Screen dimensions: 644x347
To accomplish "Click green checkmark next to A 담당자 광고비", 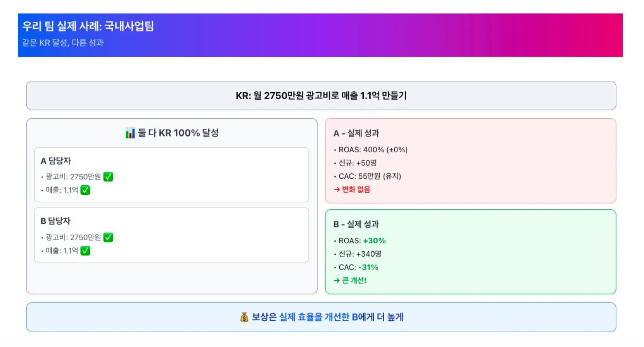I will [108, 177].
